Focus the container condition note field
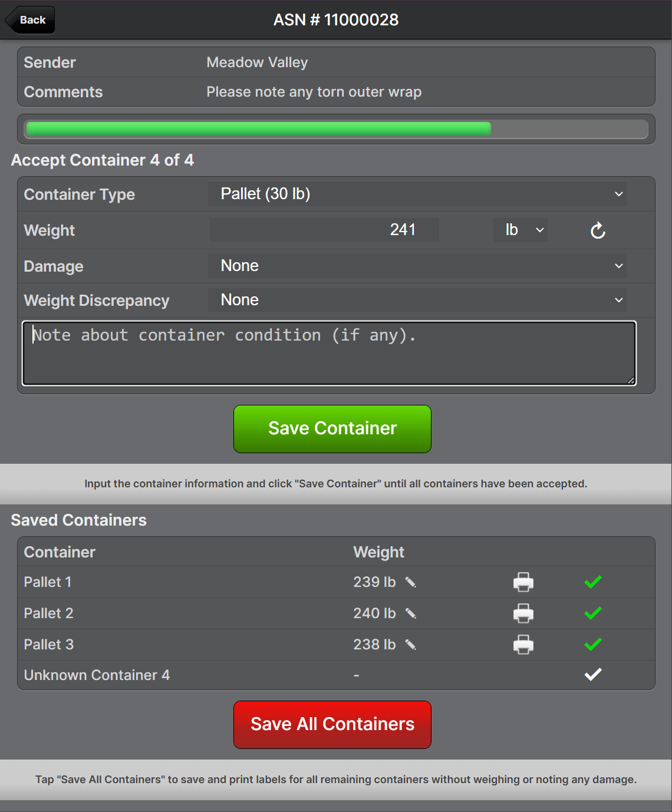Viewport: 672px width, 812px height. coord(329,354)
